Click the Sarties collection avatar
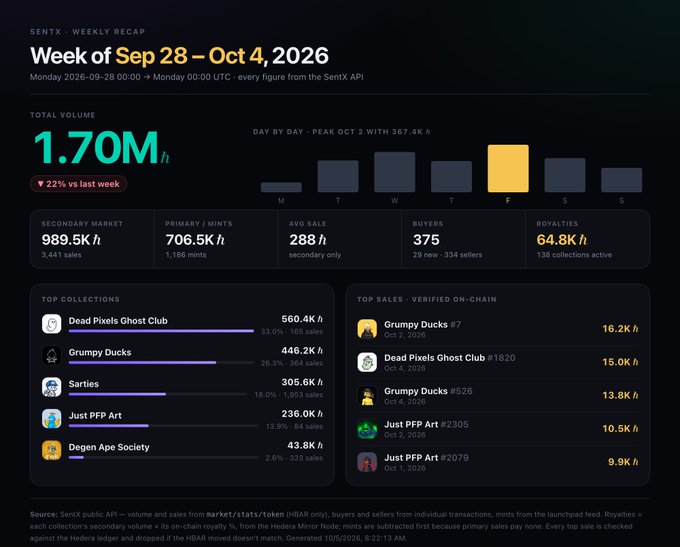The image size is (680, 547). point(52,387)
